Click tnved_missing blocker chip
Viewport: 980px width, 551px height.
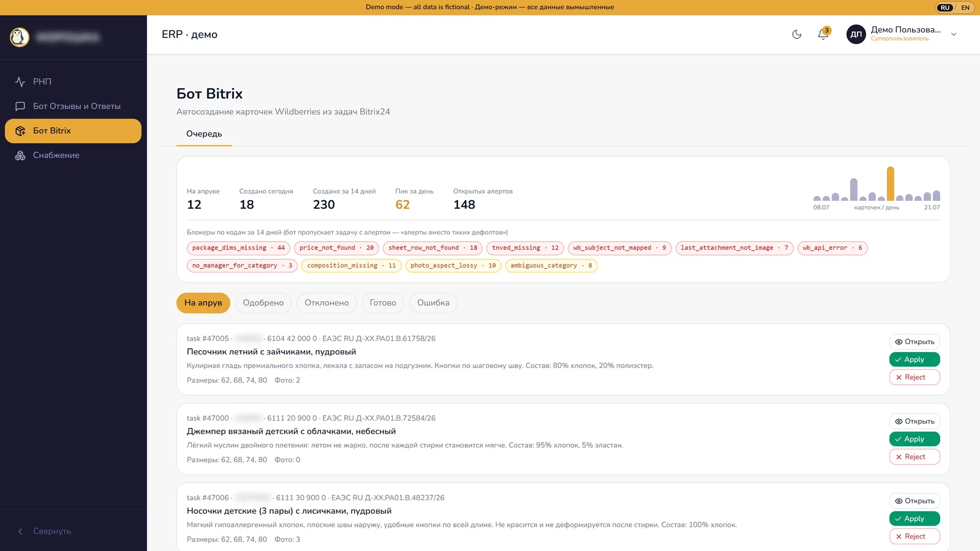[x=526, y=248]
